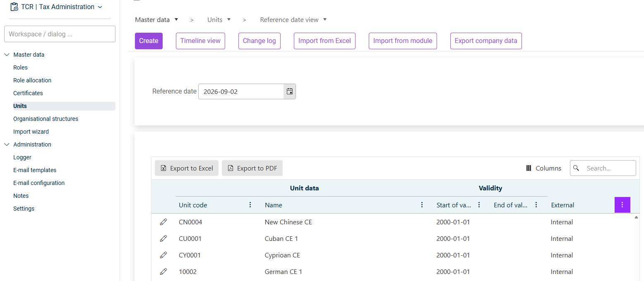This screenshot has height=281, width=644.
Task: Export the table to Excel
Action: coord(187,168)
